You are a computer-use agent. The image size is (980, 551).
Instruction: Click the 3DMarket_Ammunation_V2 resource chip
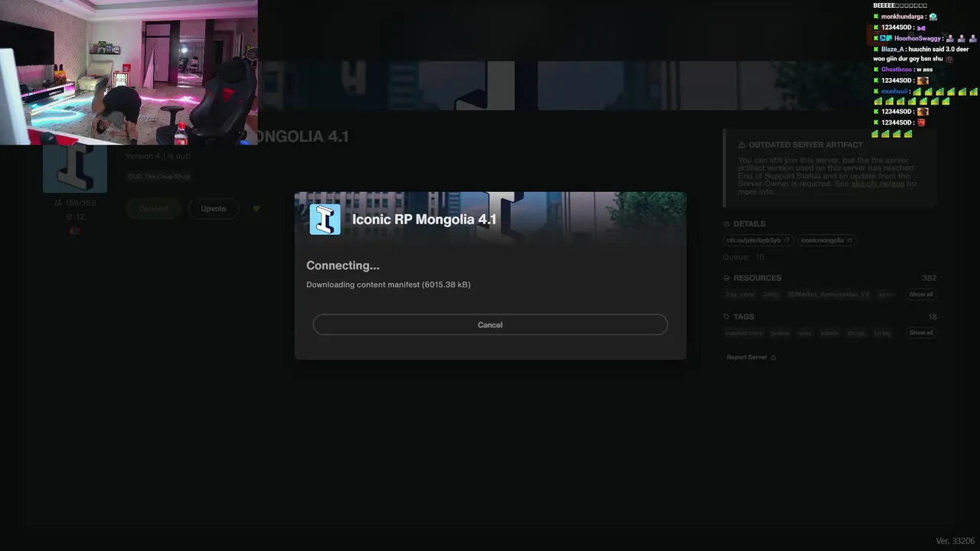pyautogui.click(x=828, y=295)
